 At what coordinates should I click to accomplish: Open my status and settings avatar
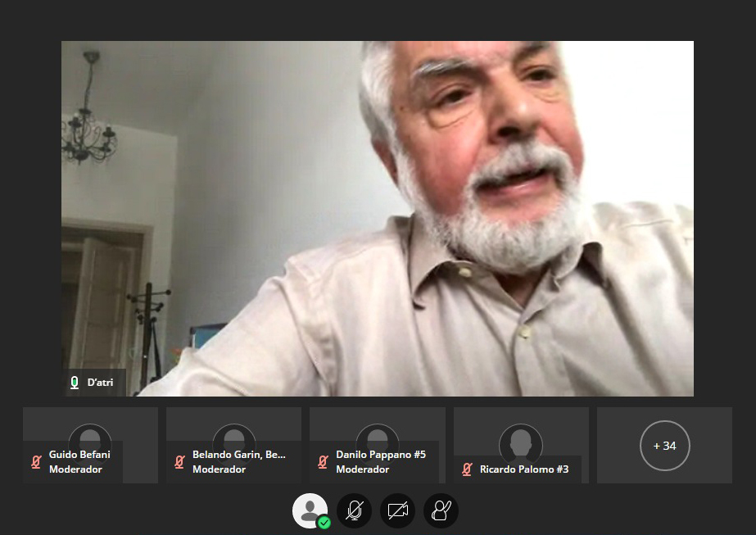[x=309, y=510]
